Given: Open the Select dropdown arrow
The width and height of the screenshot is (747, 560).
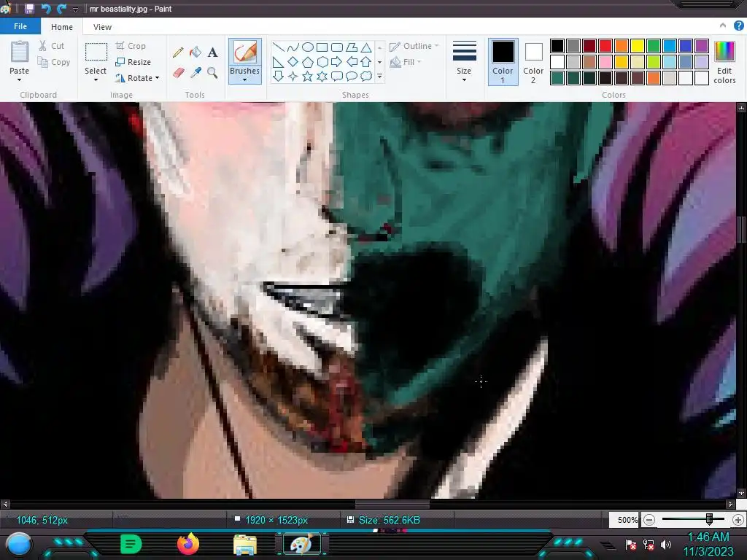Looking at the screenshot, I should click(x=96, y=79).
